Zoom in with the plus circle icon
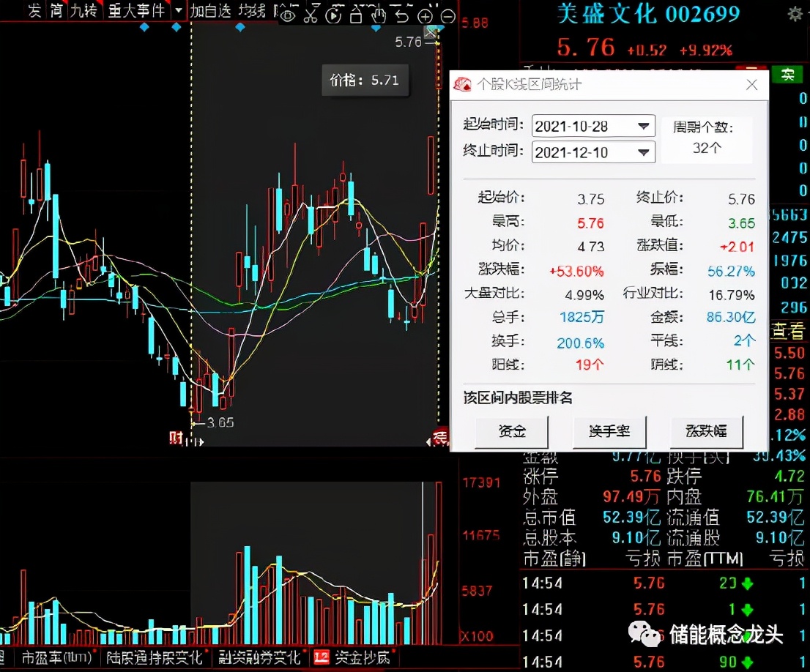810x672 pixels. coord(425,15)
